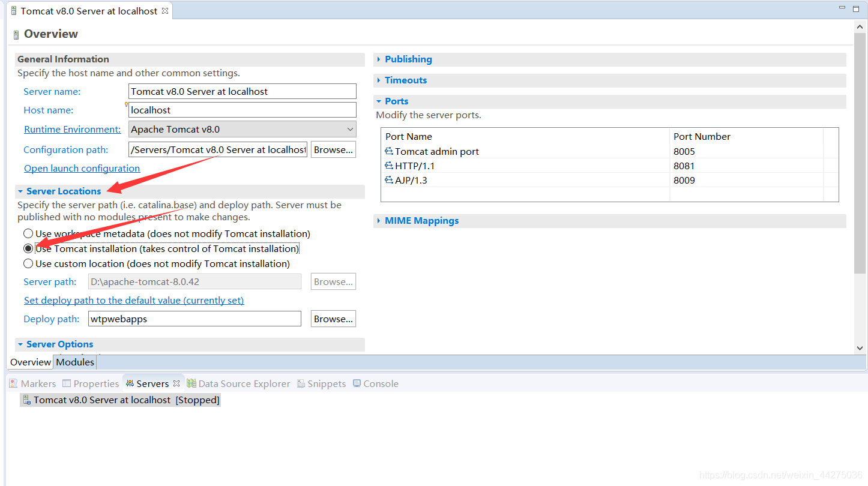Image resolution: width=868 pixels, height=486 pixels.
Task: Click the disabled Server path Browse button
Action: [x=333, y=281]
